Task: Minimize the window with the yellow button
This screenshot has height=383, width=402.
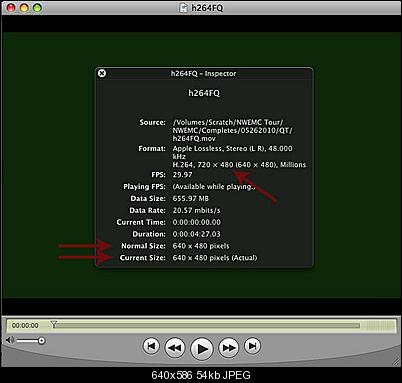Action: click(x=24, y=7)
